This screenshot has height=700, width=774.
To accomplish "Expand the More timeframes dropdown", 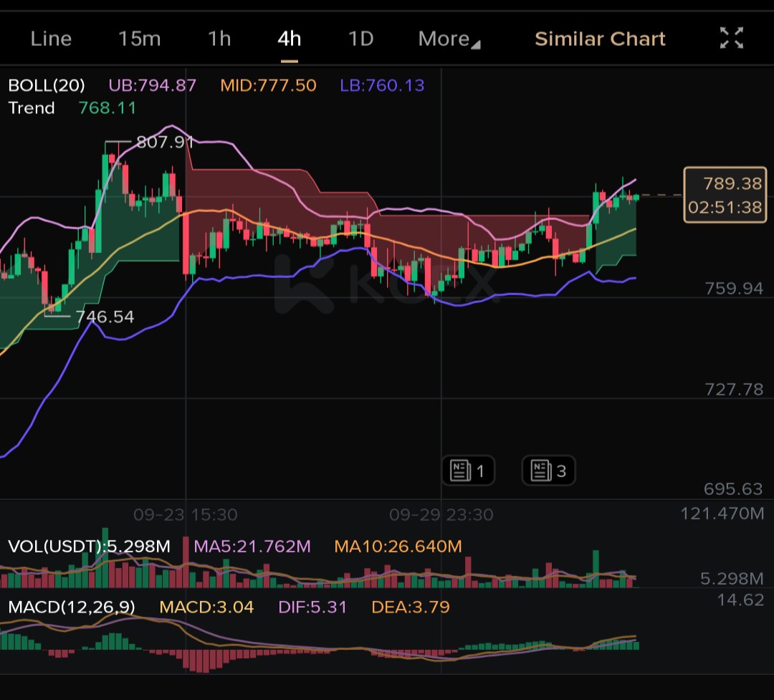I will pos(449,39).
